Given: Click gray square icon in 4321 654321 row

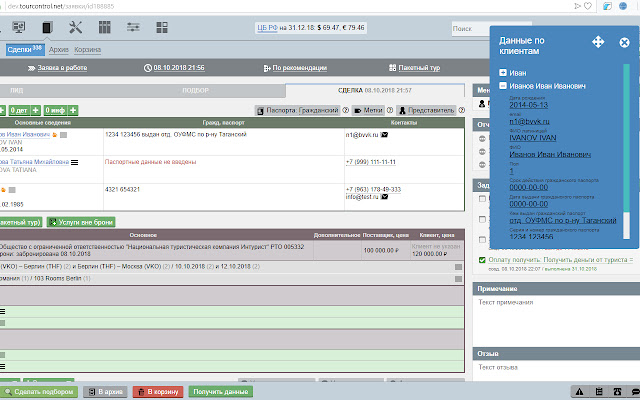Looking at the screenshot, I should pyautogui.click(x=12, y=190).
